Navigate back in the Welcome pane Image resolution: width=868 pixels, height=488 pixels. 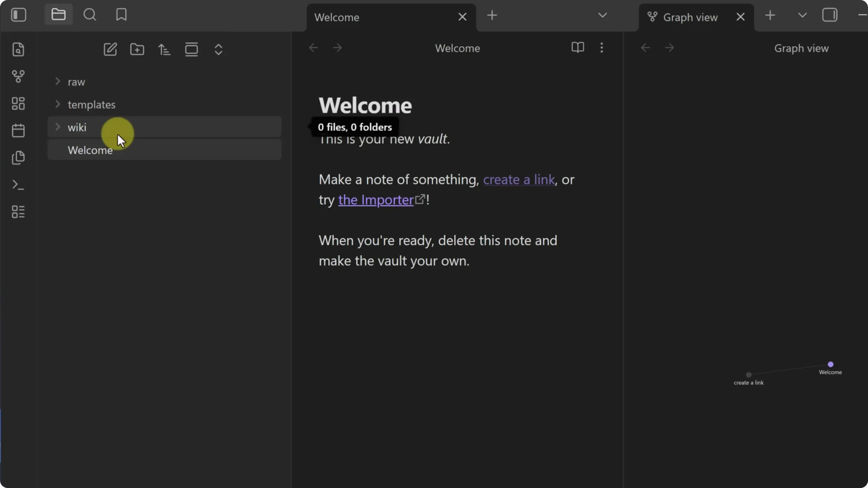click(x=313, y=48)
